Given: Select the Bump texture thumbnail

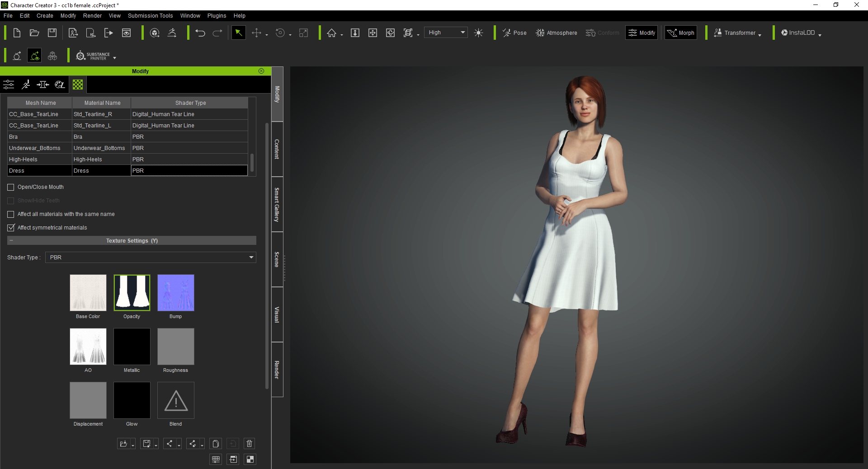Looking at the screenshot, I should coord(176,293).
